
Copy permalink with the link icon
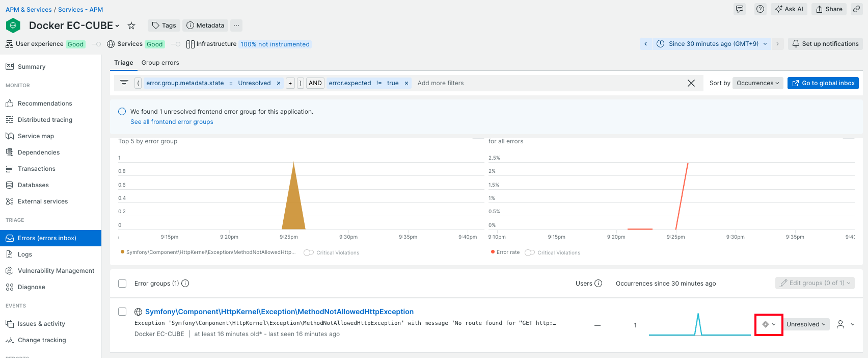point(857,9)
